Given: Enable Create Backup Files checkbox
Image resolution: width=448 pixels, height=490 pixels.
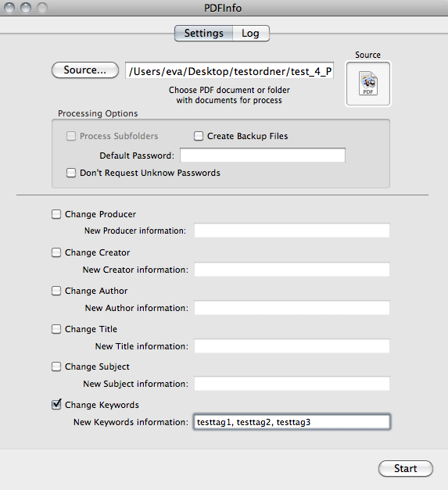Looking at the screenshot, I should click(x=199, y=136).
